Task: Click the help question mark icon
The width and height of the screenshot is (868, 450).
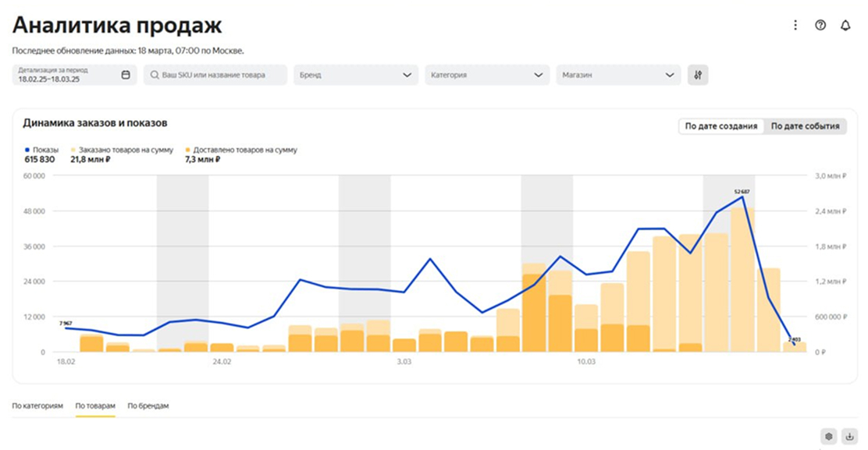Action: 820,25
